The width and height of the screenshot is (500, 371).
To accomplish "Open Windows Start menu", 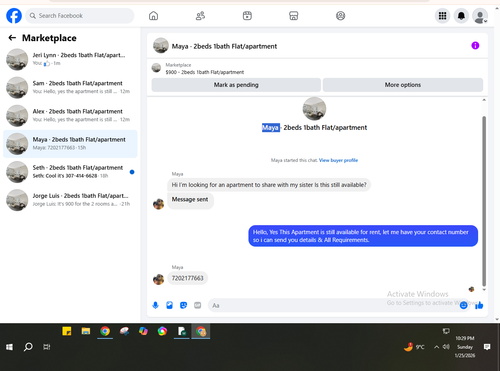I will [9, 347].
